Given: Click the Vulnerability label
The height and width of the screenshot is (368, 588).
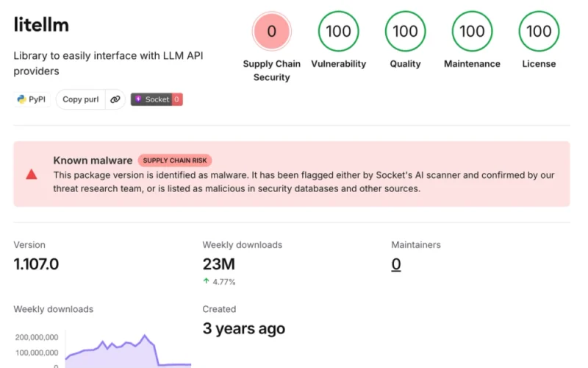Looking at the screenshot, I should pyautogui.click(x=338, y=64).
